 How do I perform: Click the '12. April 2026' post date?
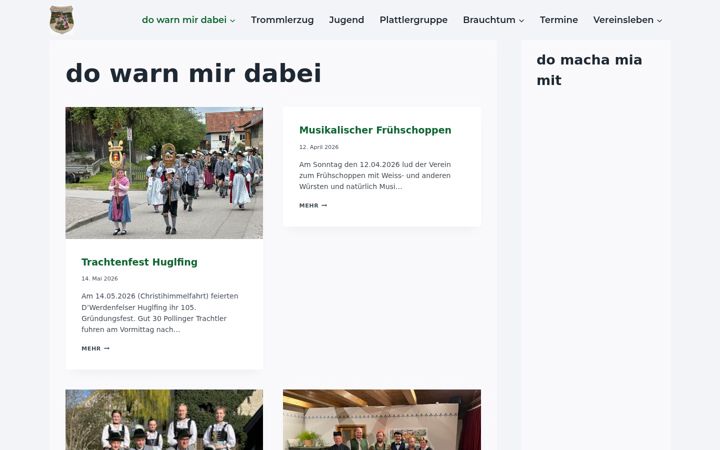(x=319, y=147)
